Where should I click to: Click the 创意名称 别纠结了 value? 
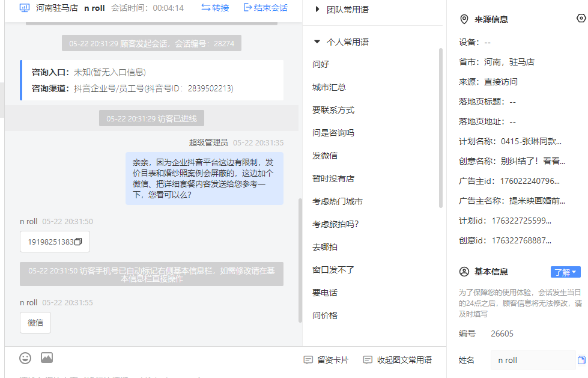(533, 162)
